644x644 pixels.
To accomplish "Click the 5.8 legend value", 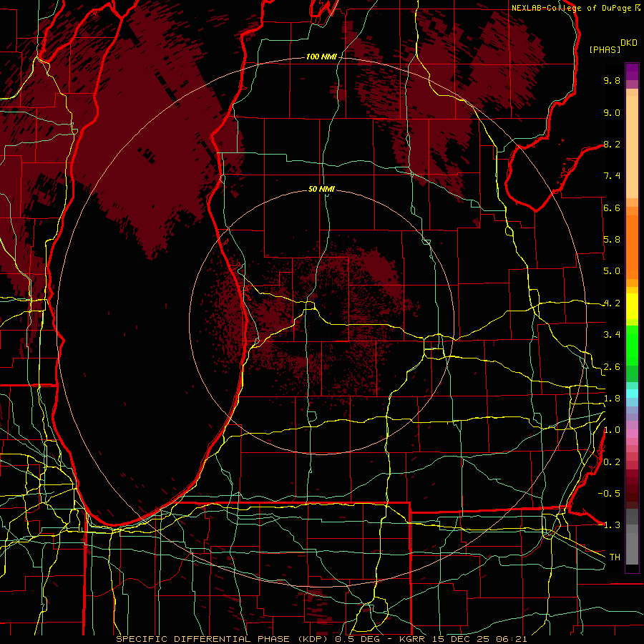I will (x=612, y=240).
